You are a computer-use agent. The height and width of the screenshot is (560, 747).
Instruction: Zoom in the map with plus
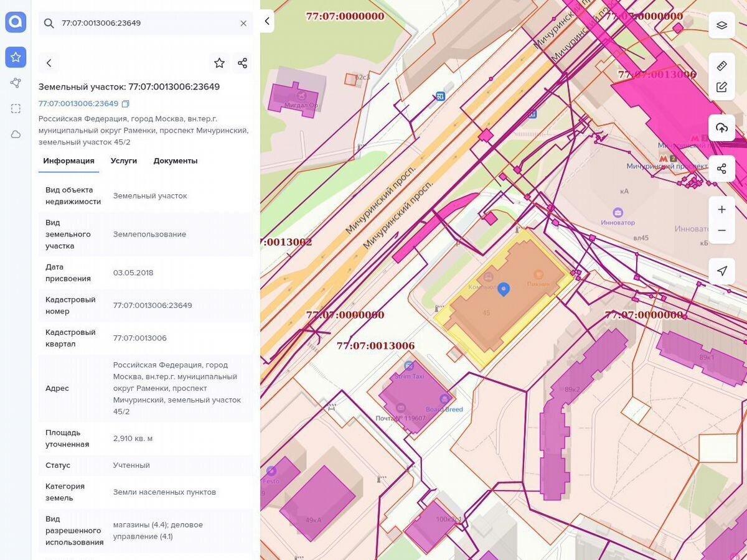point(721,209)
